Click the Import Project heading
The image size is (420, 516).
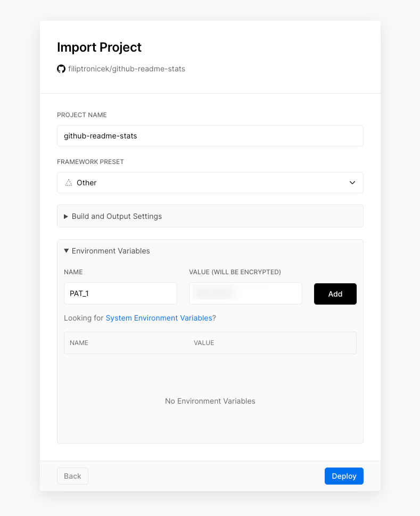point(99,47)
